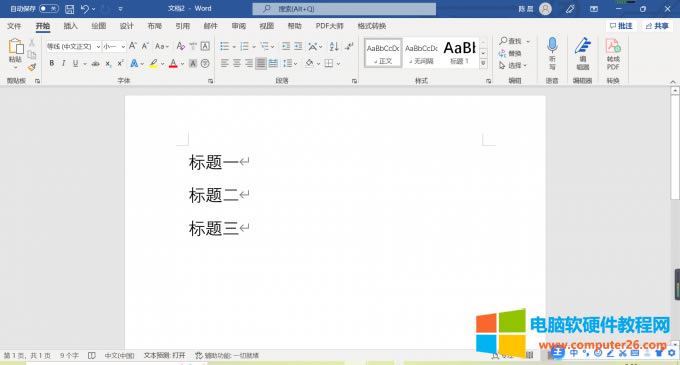Click the Select button in editing group
Screen dimensions: 680x365
point(512,65)
